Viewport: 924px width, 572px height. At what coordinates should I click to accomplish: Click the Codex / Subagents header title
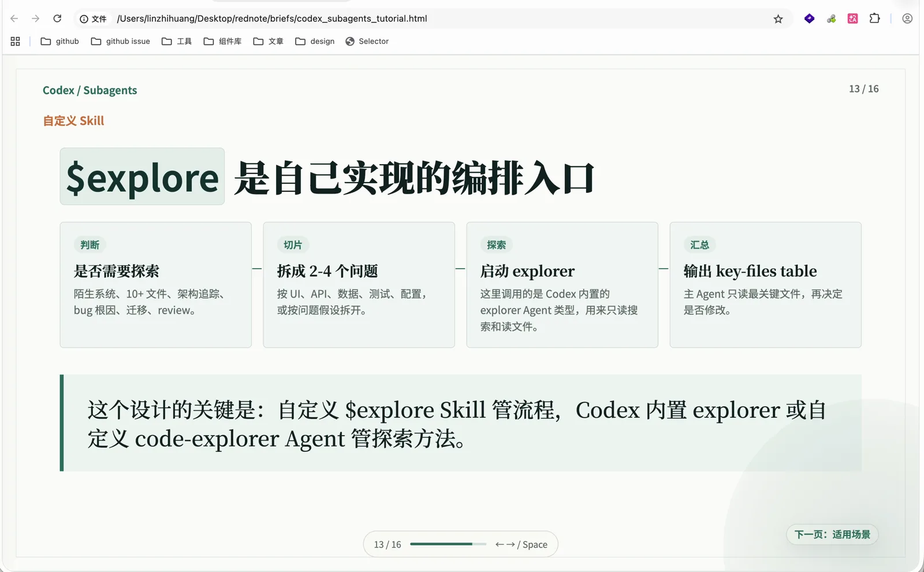(90, 90)
